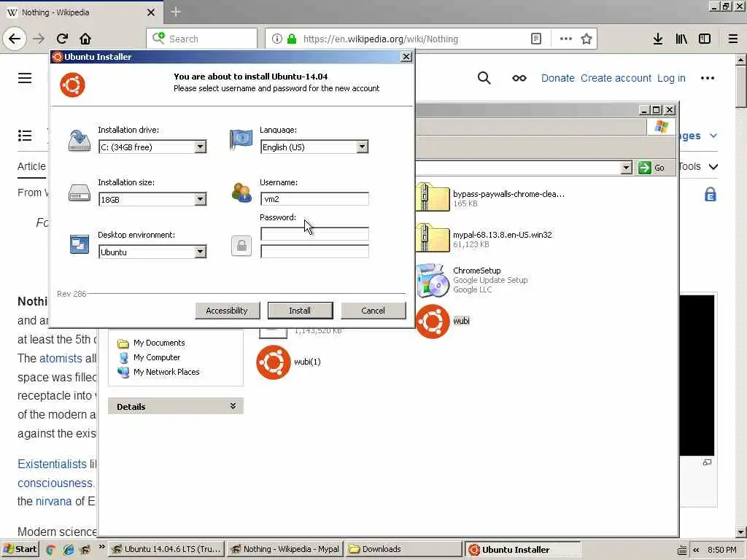This screenshot has height=560, width=747.
Task: Open the Windows Start button
Action: (20, 549)
